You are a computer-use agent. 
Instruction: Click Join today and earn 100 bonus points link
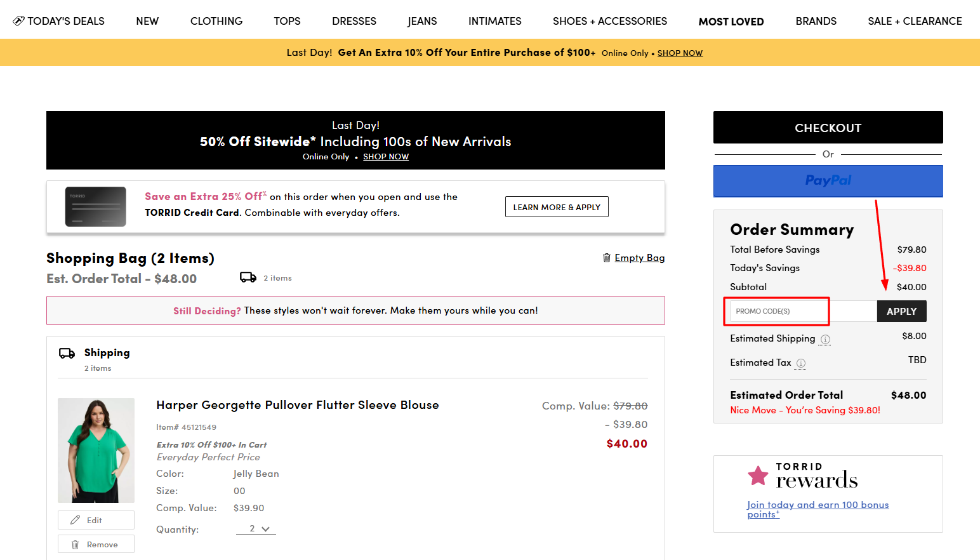(818, 509)
